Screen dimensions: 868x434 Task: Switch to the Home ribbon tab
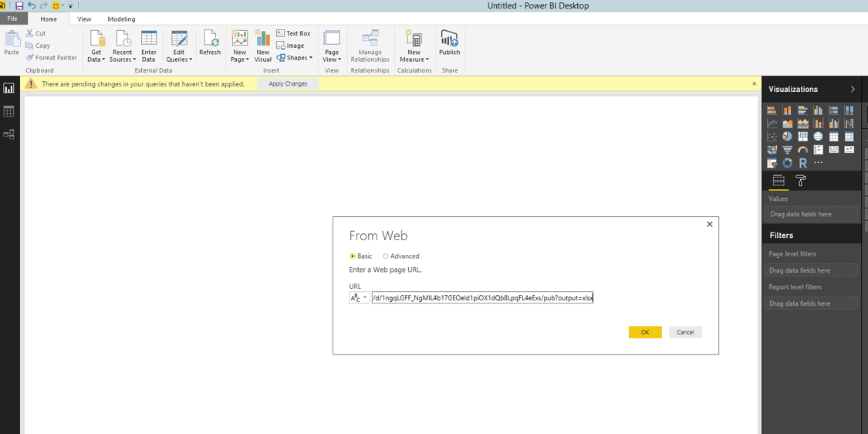coord(49,19)
